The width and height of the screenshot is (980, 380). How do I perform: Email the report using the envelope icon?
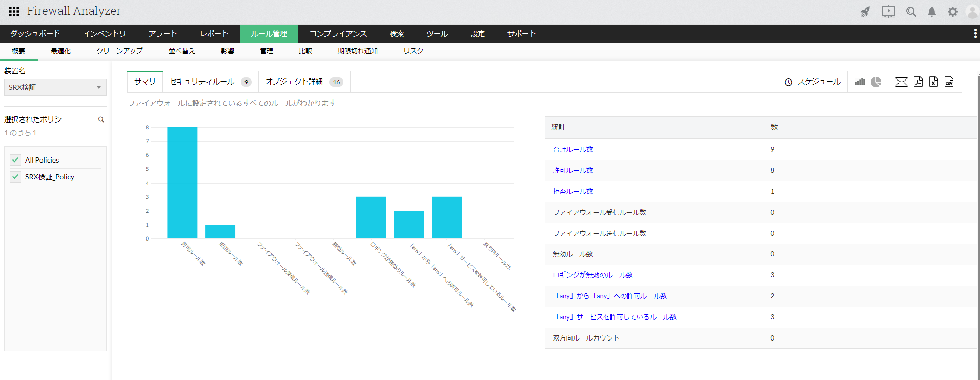click(901, 82)
